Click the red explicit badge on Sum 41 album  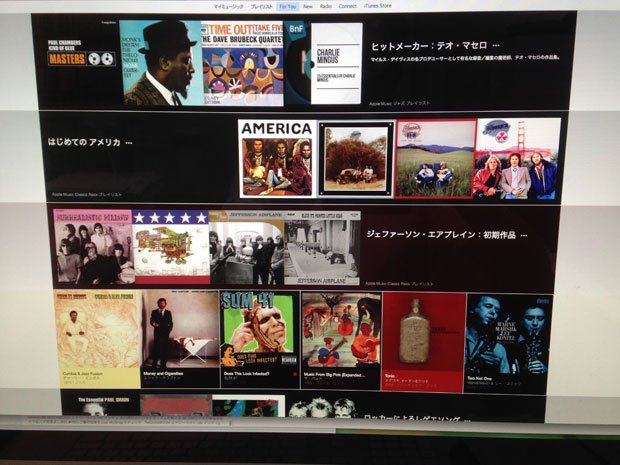[x=295, y=374]
